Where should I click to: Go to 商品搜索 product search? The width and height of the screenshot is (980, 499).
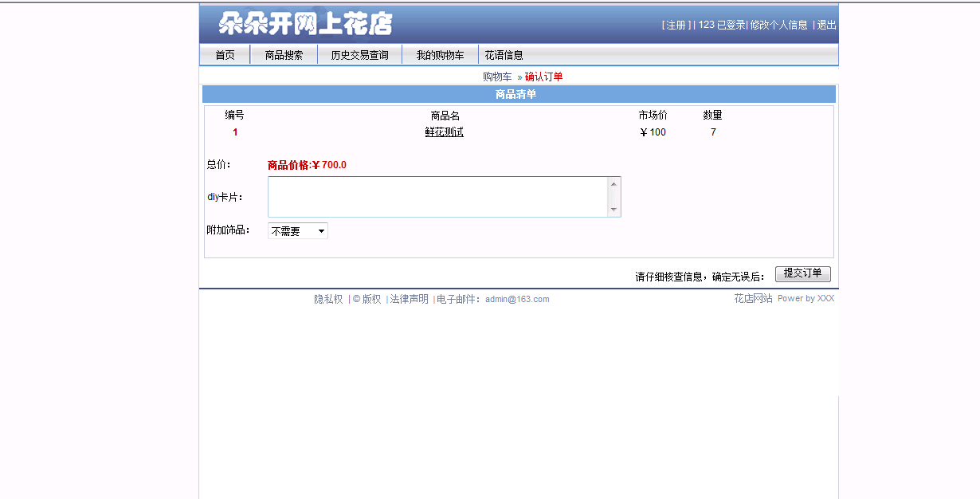tap(284, 55)
